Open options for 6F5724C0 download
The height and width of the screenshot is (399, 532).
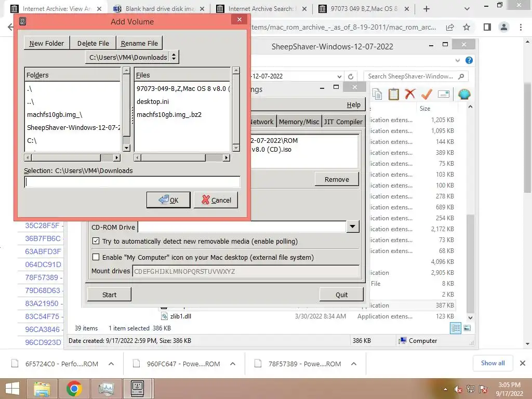(111, 364)
